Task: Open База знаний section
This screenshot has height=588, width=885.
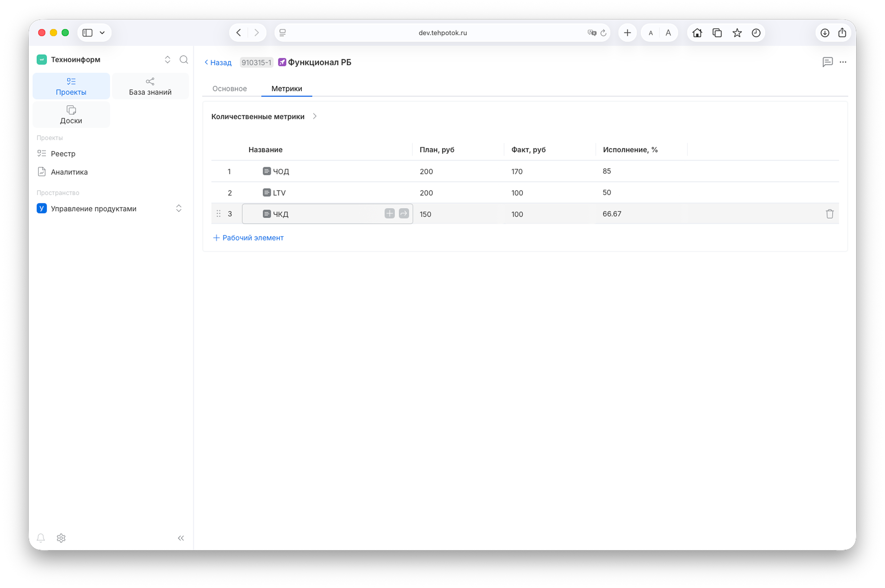Action: coord(150,86)
